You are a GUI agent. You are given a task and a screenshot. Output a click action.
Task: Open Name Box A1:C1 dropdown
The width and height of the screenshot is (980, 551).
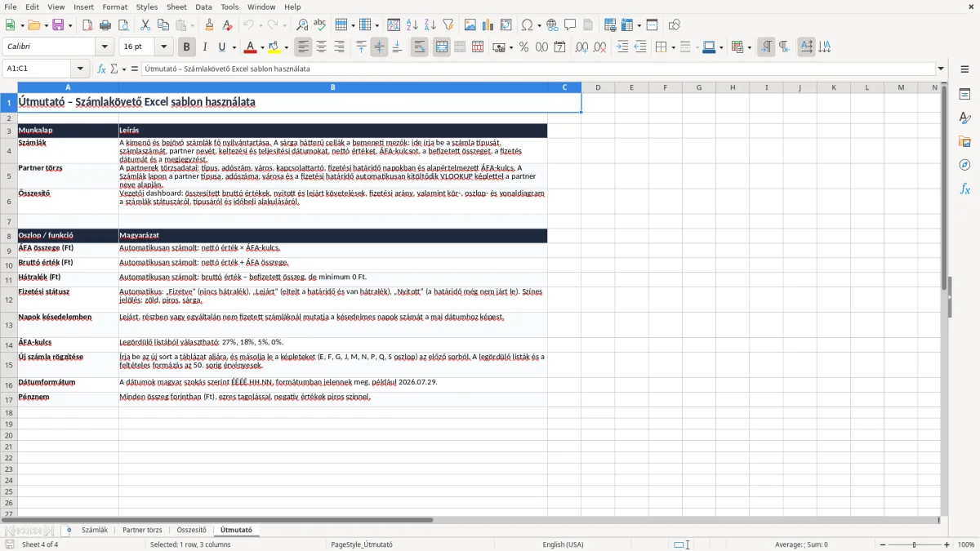pos(80,69)
